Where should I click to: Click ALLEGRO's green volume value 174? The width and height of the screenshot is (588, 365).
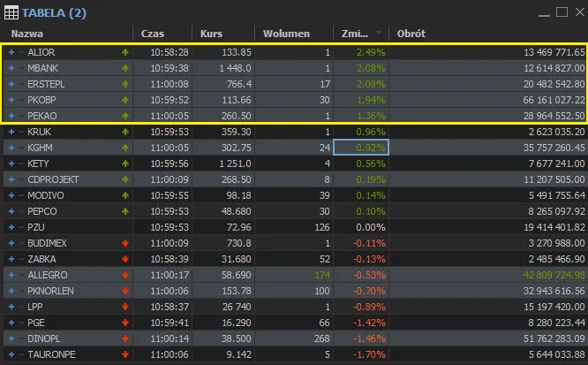tap(322, 275)
